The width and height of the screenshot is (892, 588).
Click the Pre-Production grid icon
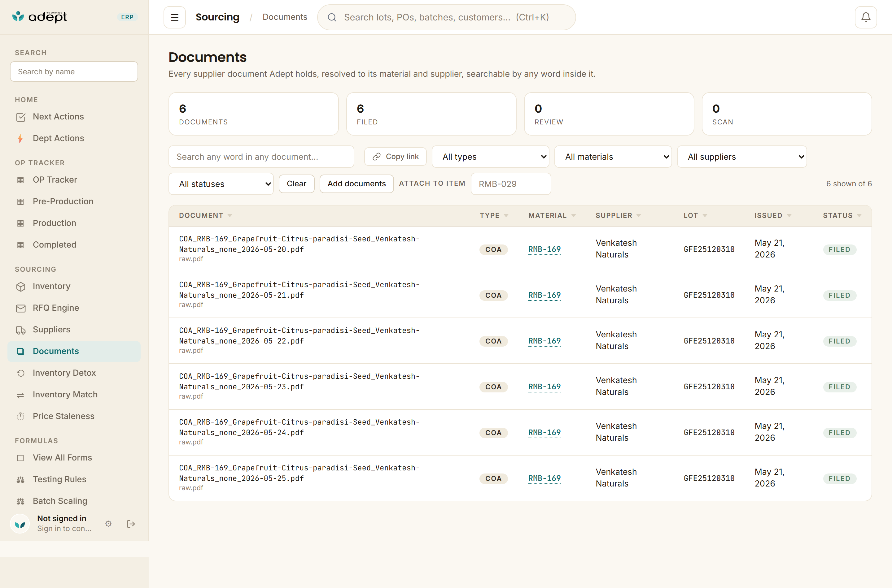21,202
